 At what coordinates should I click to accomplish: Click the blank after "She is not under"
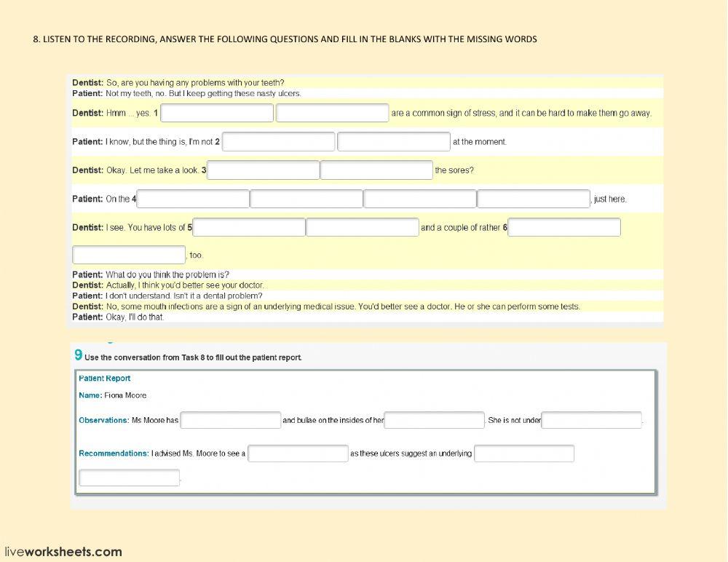tap(592, 420)
